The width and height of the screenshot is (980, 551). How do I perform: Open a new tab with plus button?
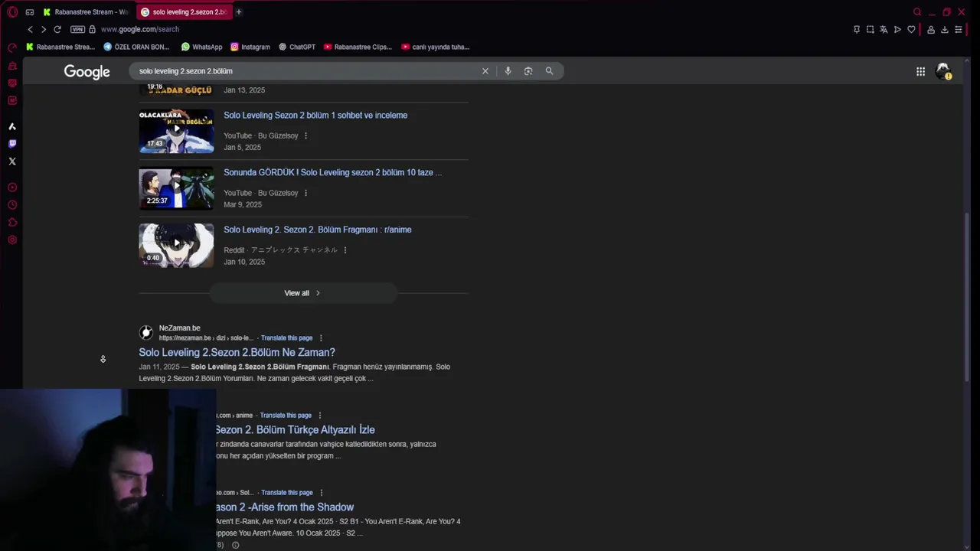pos(239,11)
